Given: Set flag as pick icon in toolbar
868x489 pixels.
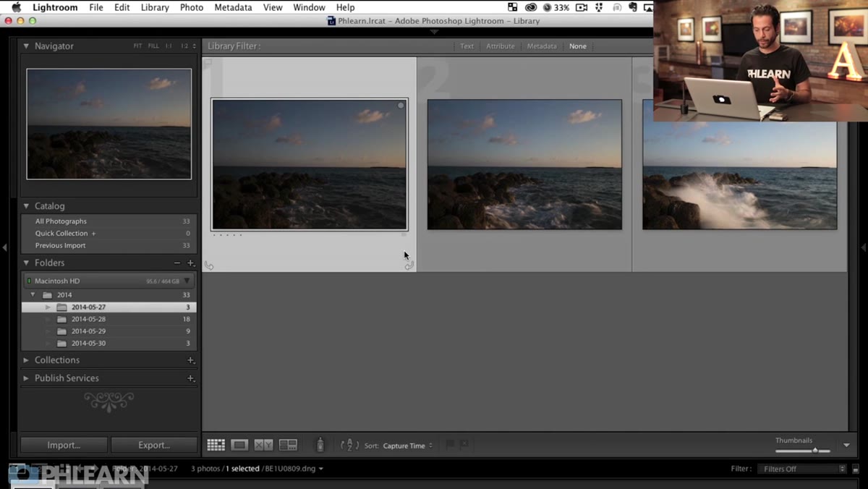Looking at the screenshot, I should pos(450,445).
